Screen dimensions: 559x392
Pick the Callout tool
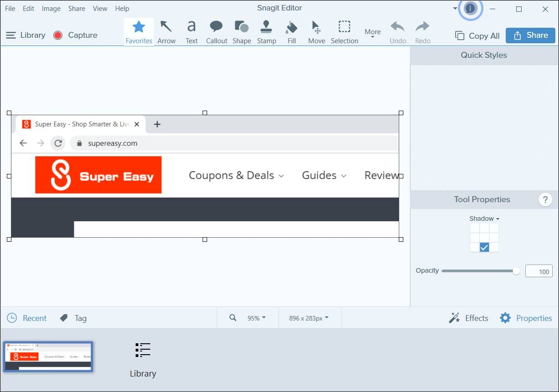[x=217, y=32]
